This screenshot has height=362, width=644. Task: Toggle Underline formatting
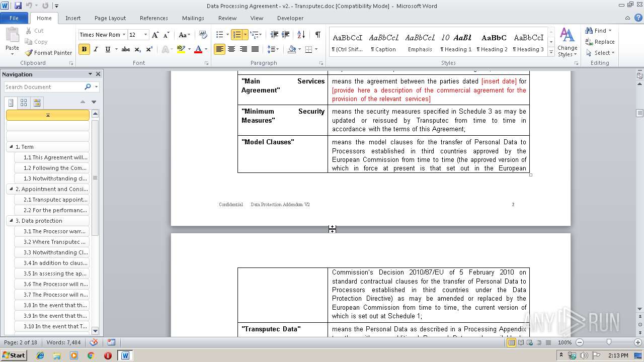(108, 49)
